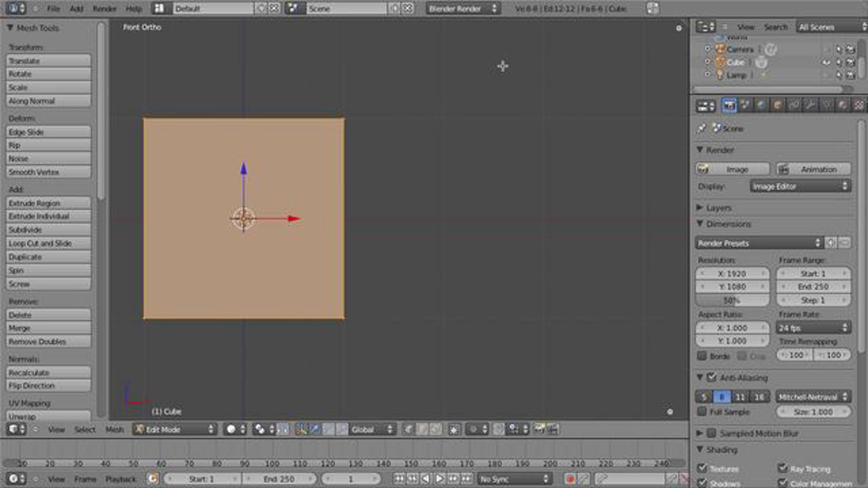
Task: Open the Mitchell-Netravali filter dropdown
Action: coord(813,397)
